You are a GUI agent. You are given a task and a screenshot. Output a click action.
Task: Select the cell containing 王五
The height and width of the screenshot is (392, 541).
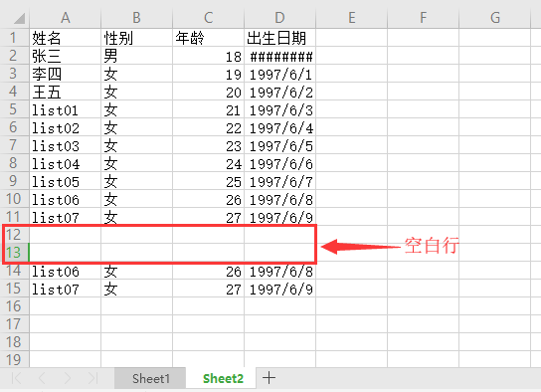pos(66,92)
